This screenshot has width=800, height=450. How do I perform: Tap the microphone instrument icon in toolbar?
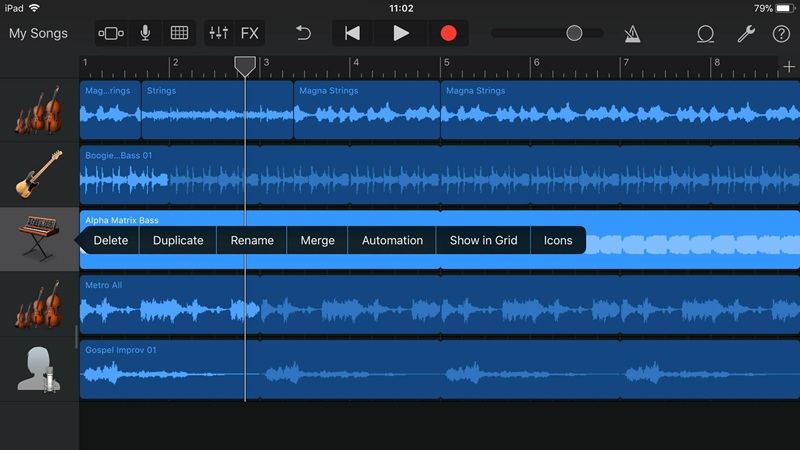(x=145, y=33)
